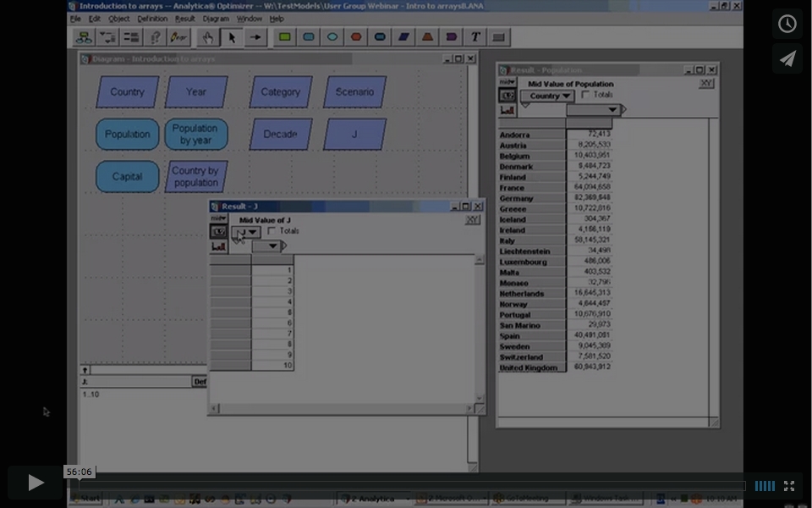Open the Definition menu

(x=152, y=19)
